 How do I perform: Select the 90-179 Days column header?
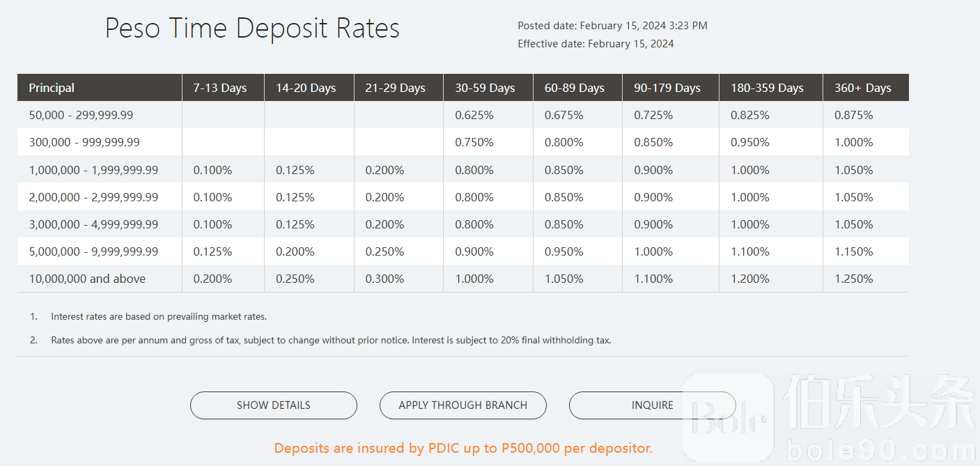(x=667, y=88)
